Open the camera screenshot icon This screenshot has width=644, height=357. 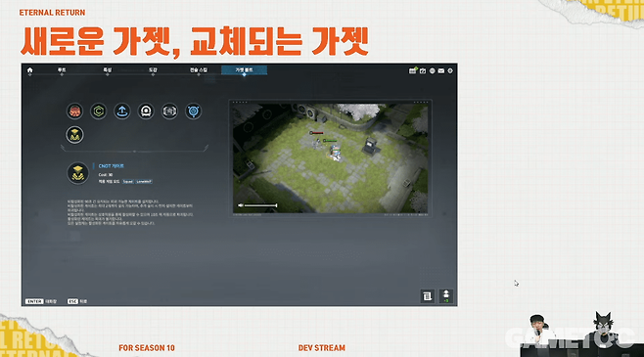[423, 71]
